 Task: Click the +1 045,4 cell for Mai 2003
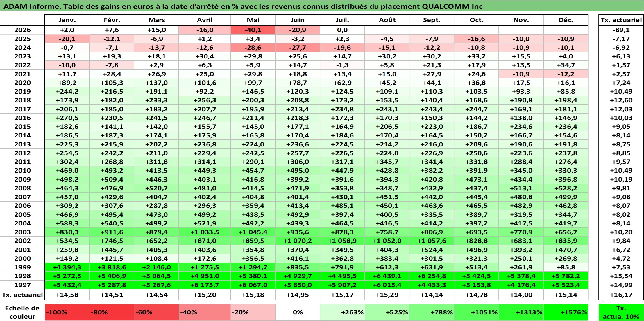253,232
